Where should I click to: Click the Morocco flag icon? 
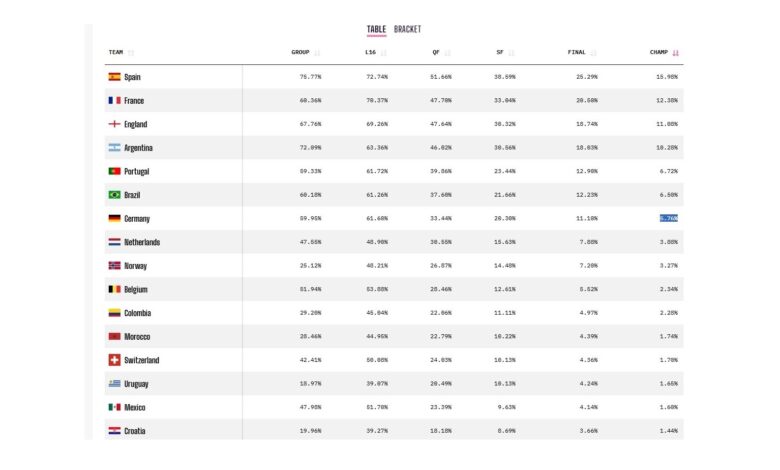coord(114,337)
